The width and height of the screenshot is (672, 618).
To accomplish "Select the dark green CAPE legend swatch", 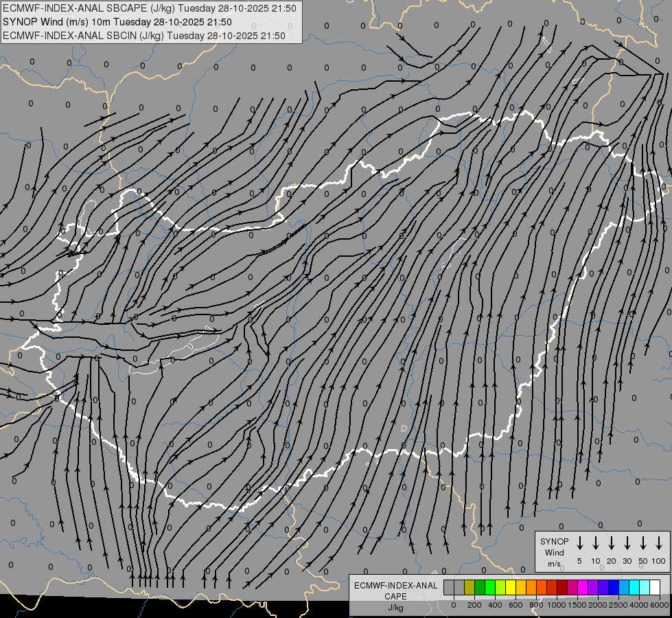I will coord(480,587).
